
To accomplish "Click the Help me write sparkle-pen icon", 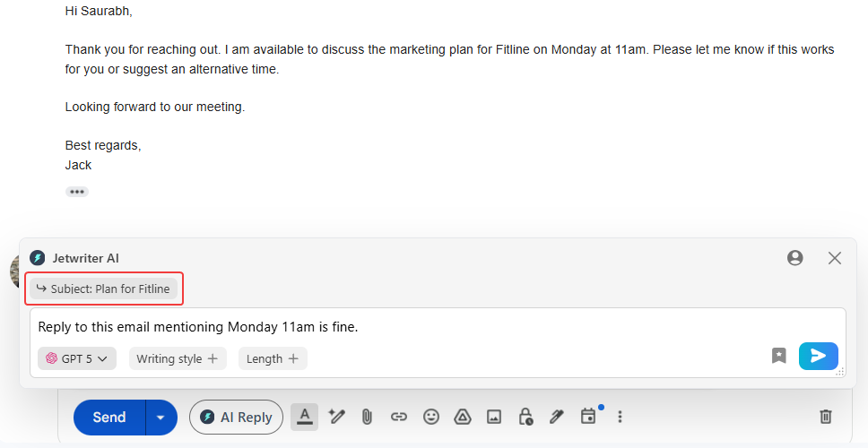I will pos(336,417).
